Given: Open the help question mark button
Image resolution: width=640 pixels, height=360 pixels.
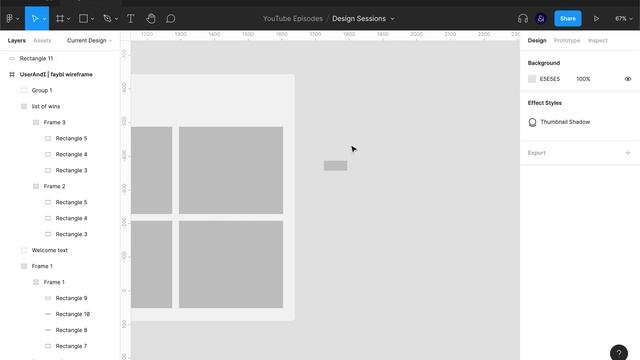Looking at the screenshot, I should click(x=619, y=353).
